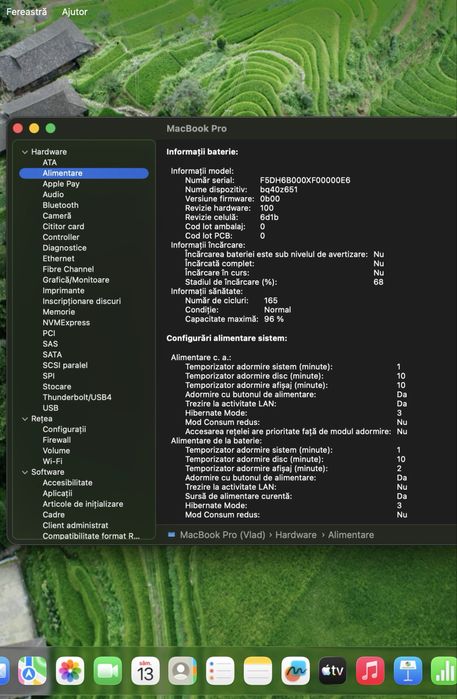Select the Alimentare sidebar item
Image resolution: width=457 pixels, height=699 pixels.
pyautogui.click(x=84, y=173)
